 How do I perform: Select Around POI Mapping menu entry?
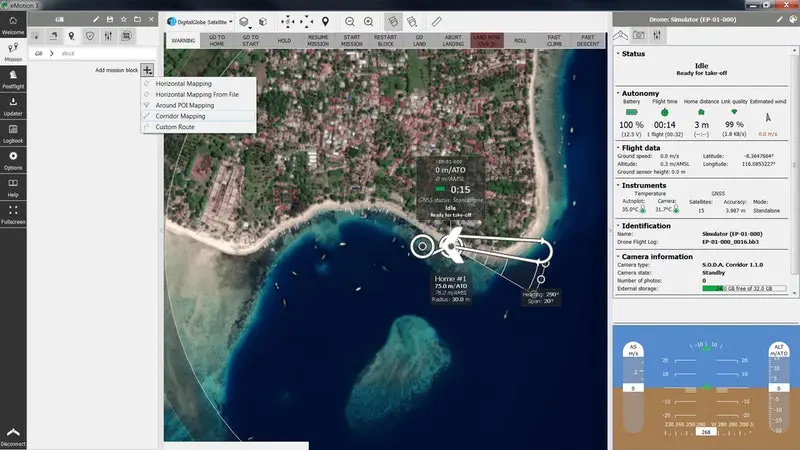(184, 105)
